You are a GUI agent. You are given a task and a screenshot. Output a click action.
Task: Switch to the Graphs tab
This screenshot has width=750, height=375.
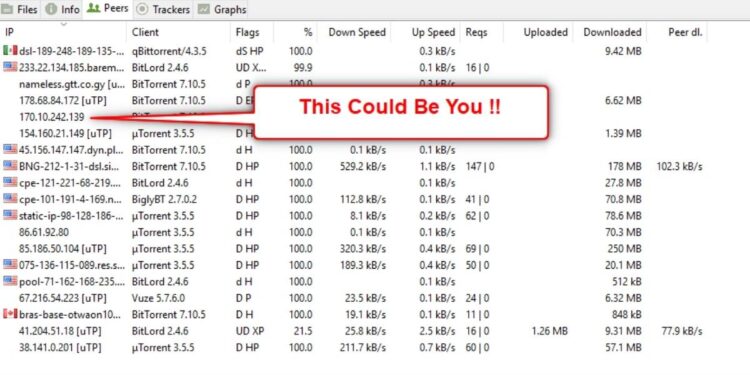(222, 9)
